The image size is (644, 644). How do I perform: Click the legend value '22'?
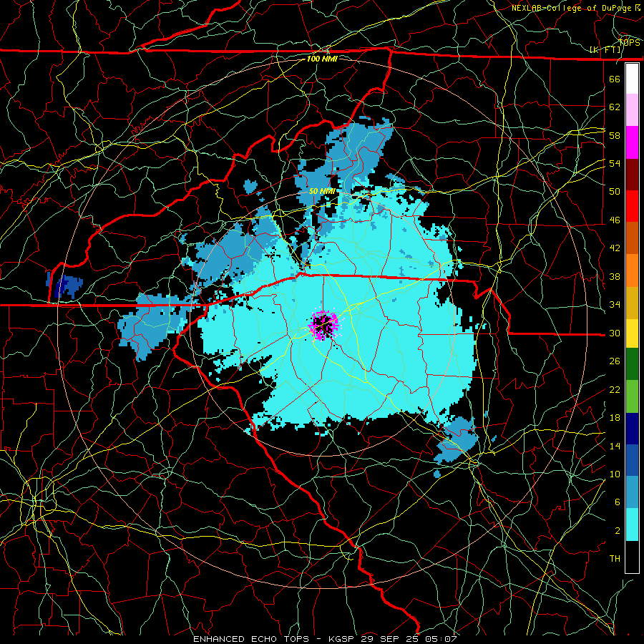click(x=615, y=389)
